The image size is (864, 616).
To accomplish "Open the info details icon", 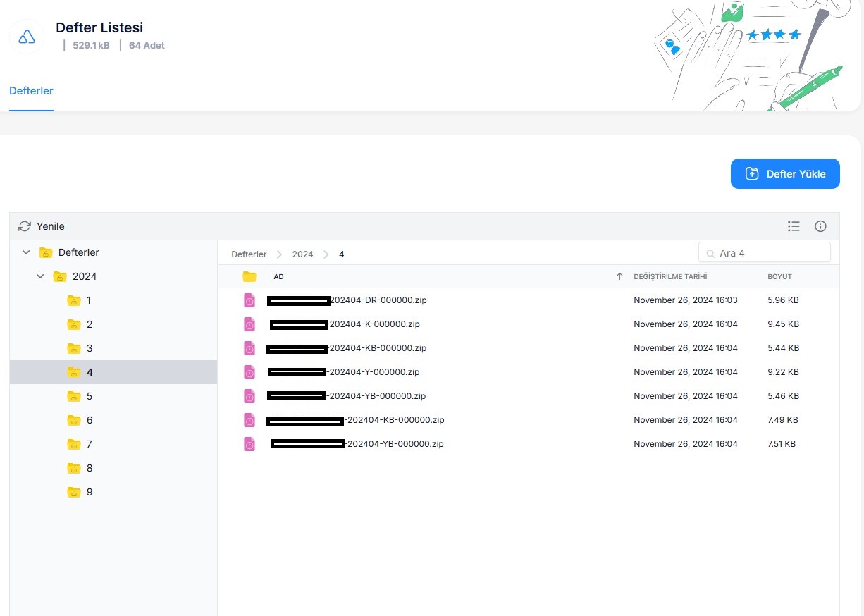I will pyautogui.click(x=820, y=226).
